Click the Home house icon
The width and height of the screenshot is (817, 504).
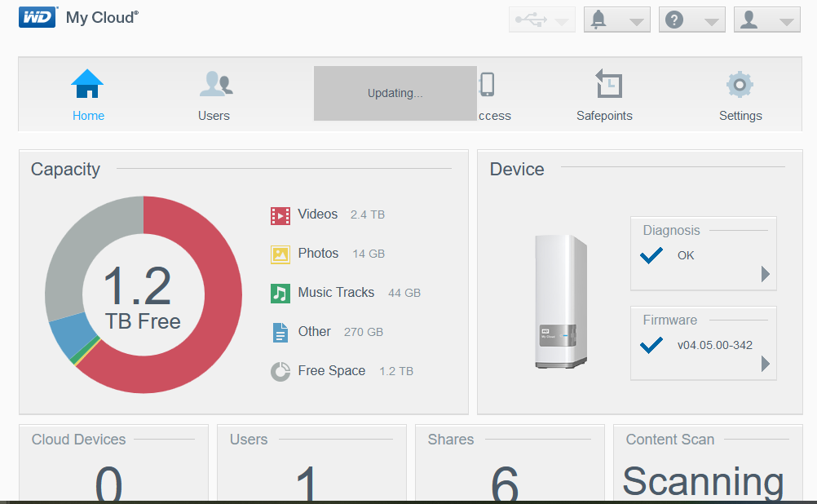click(87, 83)
